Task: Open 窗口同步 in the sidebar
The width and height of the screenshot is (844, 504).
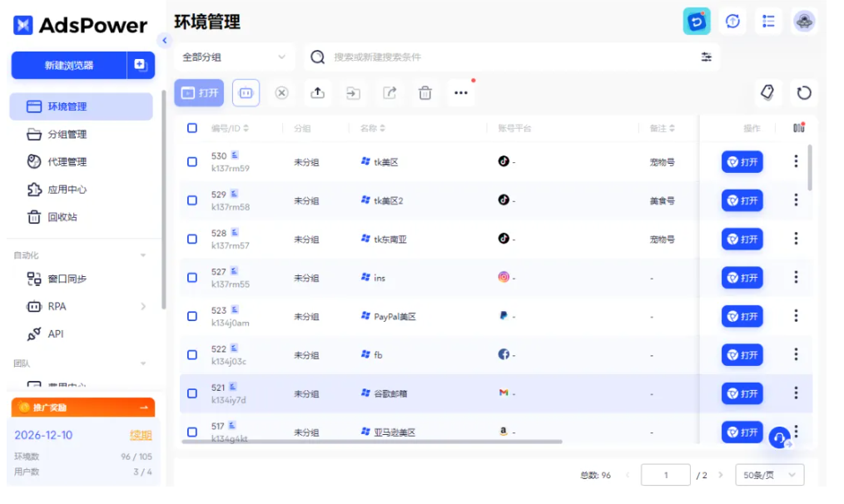Action: point(82,279)
